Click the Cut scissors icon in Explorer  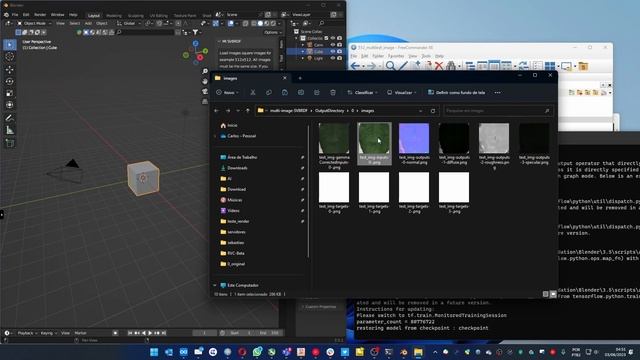pos(253,93)
